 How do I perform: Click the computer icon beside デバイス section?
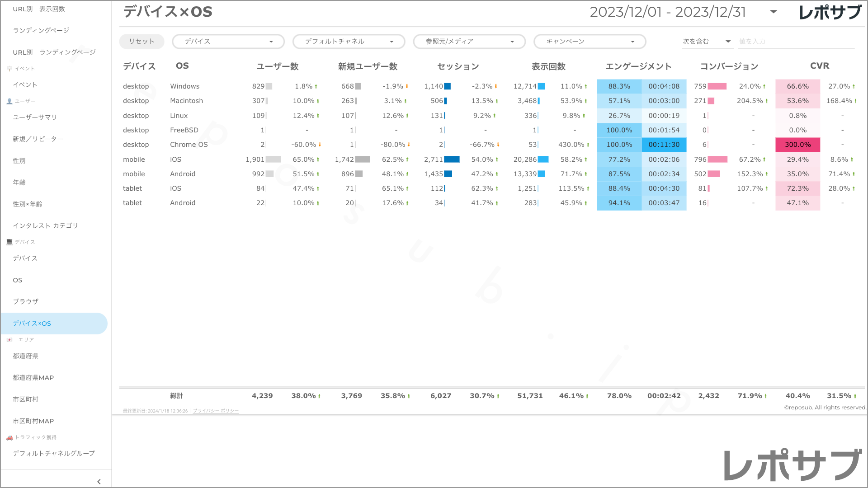pos(9,242)
